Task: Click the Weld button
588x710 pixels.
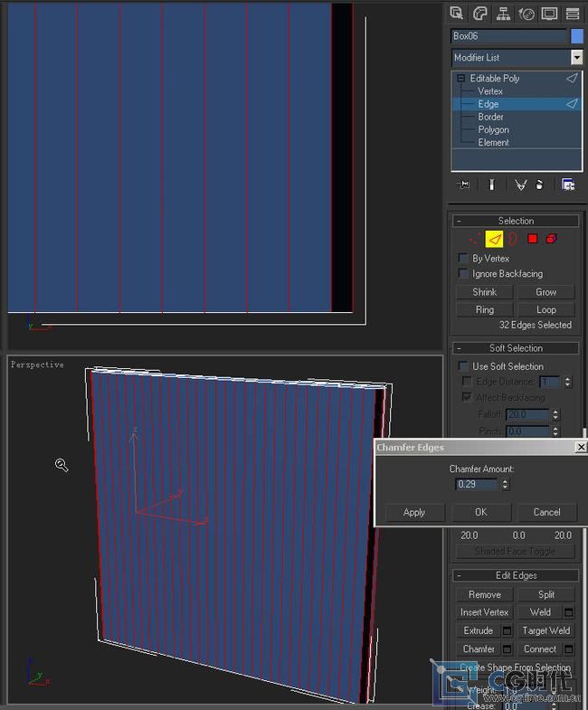Action: click(x=540, y=612)
